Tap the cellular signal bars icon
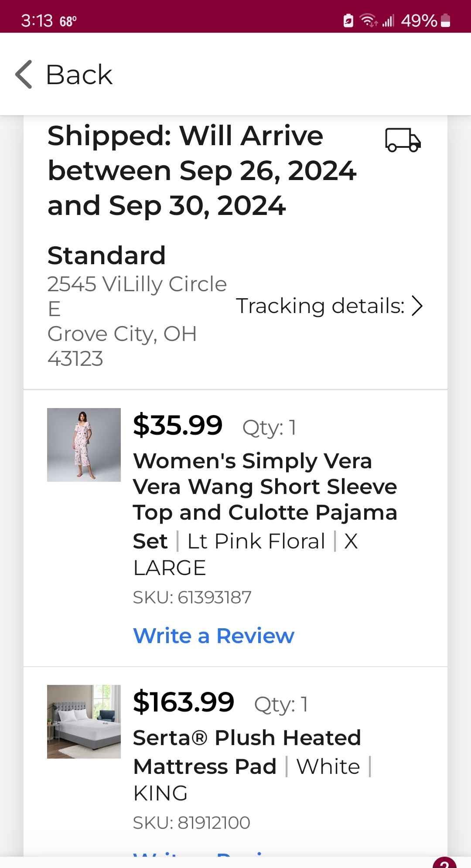Viewport: 471px width, 868px height. coord(388,20)
